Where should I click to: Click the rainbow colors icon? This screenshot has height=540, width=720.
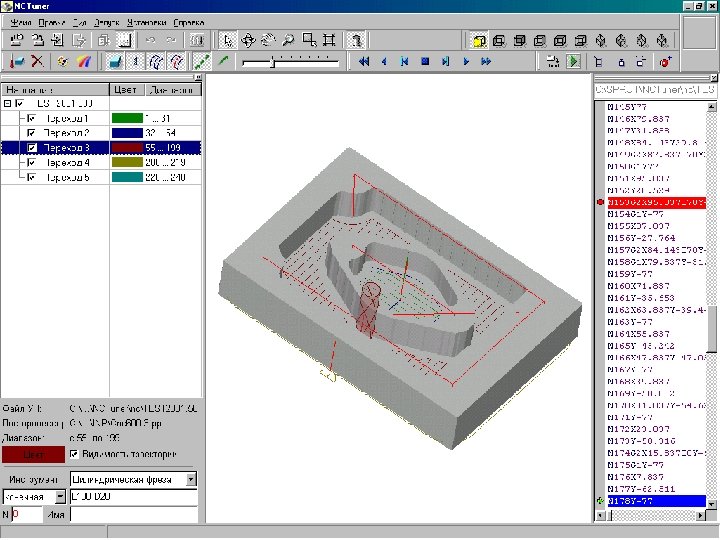[84, 62]
